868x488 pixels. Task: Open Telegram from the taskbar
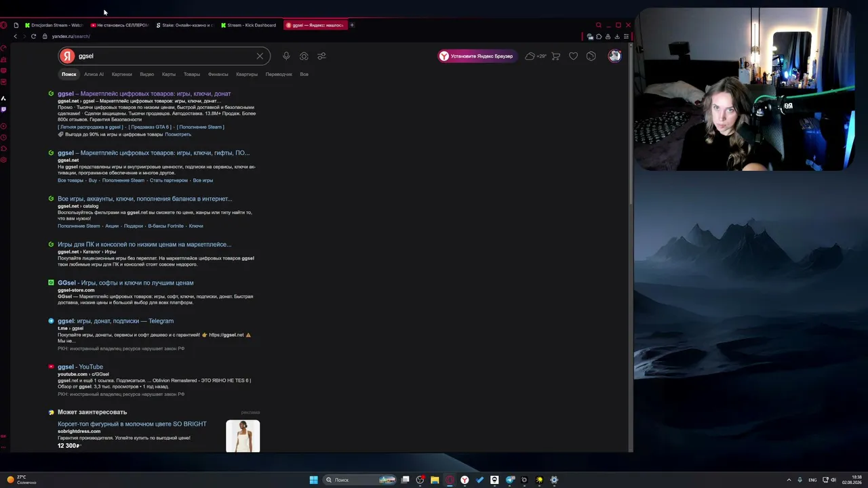point(509,480)
